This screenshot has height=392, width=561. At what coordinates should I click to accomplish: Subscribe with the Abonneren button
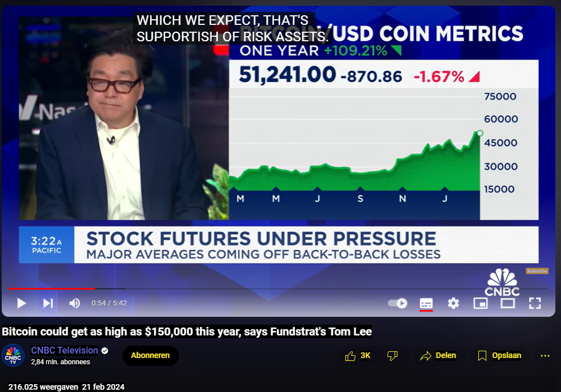click(151, 356)
